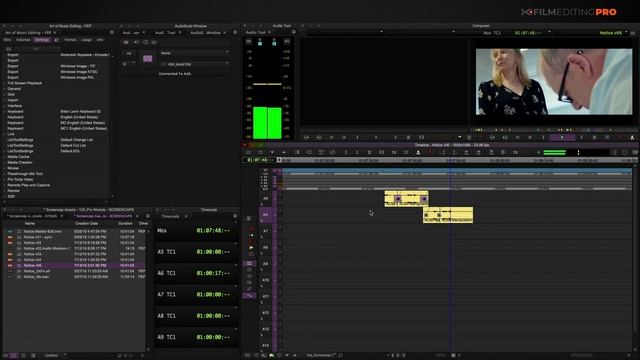The image size is (640, 360).
Task: Click the yellow clip on track A5
Action: pos(406,198)
